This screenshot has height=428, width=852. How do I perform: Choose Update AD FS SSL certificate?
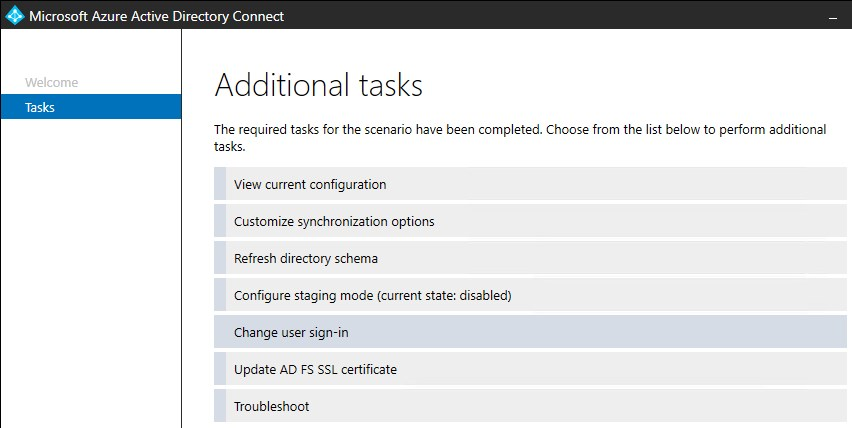click(x=315, y=369)
